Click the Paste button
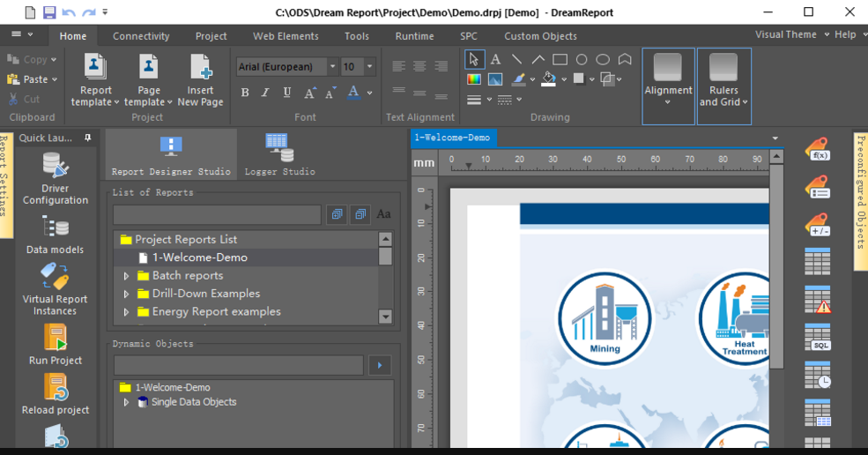This screenshot has width=868, height=455. tap(32, 79)
